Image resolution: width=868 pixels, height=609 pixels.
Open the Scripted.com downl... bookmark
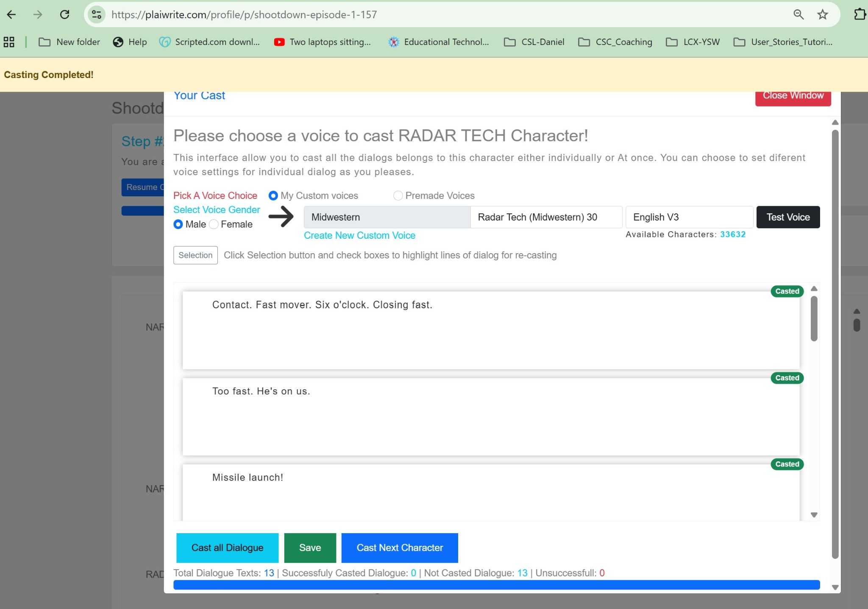(x=209, y=42)
